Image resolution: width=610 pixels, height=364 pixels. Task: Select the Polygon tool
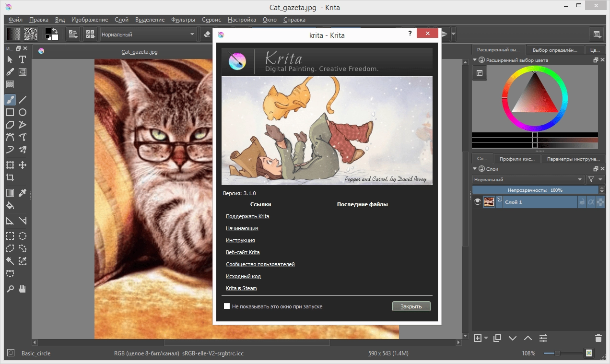pyautogui.click(x=10, y=125)
